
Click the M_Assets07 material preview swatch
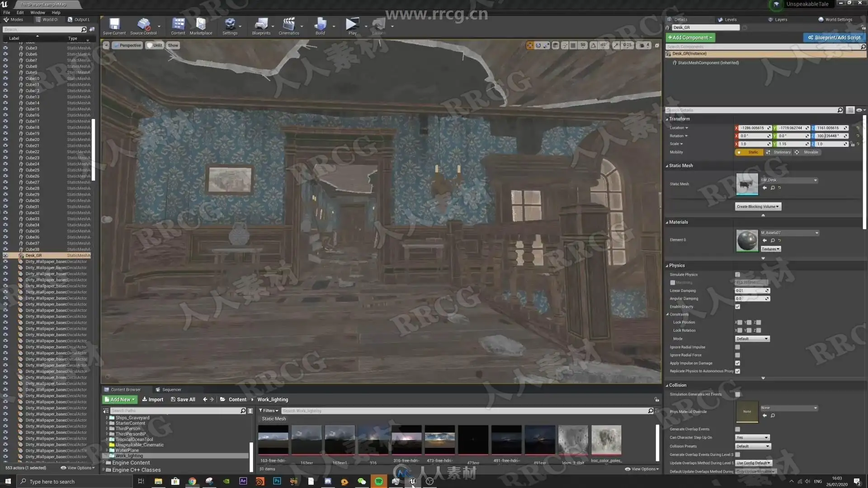point(747,240)
